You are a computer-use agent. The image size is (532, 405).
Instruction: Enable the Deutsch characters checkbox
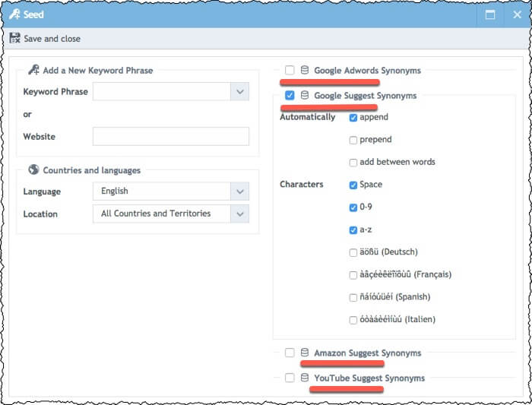[x=353, y=252]
